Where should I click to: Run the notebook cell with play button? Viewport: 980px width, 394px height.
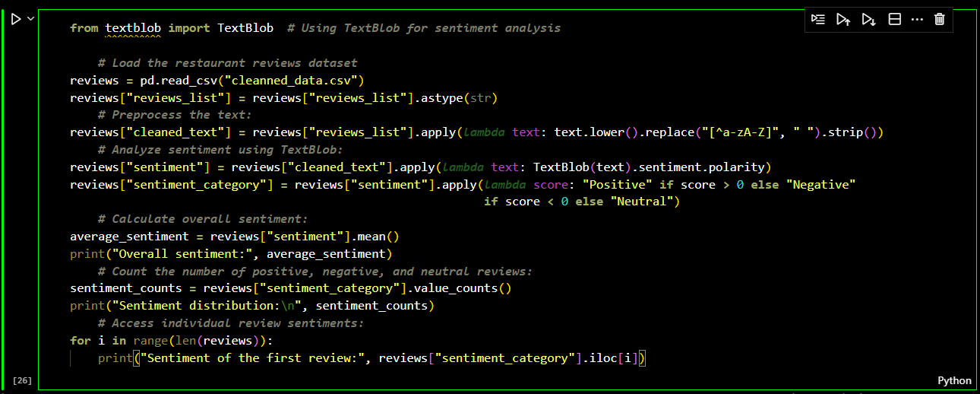click(x=15, y=20)
